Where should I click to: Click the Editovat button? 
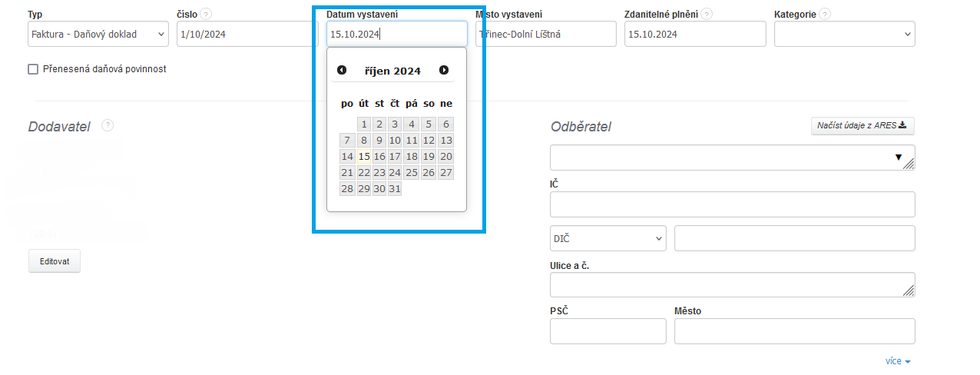(55, 261)
